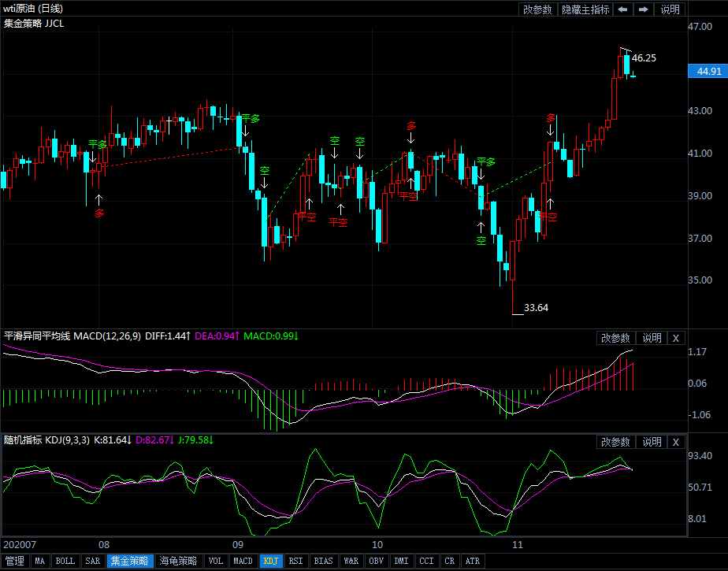
Task: Click the D:82.67 value
Action: pyautogui.click(x=154, y=440)
